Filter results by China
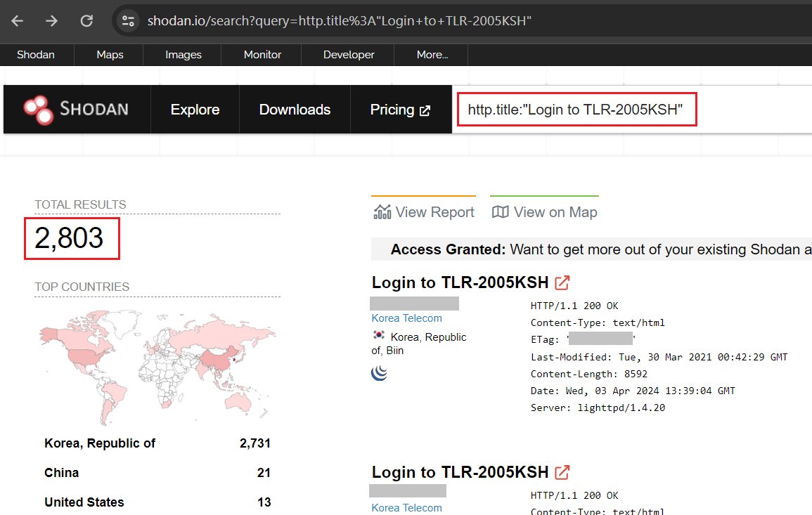 (x=62, y=473)
